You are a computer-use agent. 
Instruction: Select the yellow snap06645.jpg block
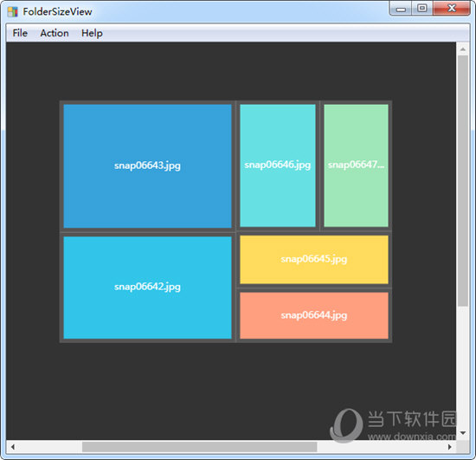point(314,260)
